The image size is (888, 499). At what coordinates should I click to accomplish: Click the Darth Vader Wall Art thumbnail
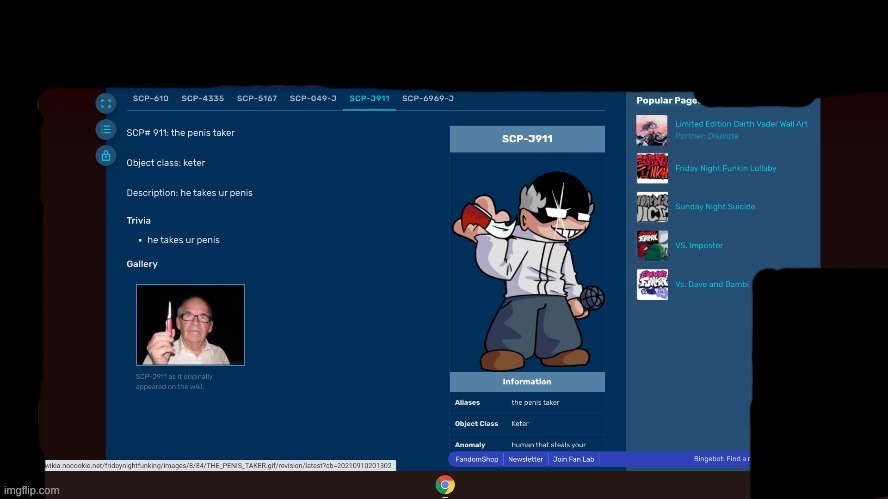(652, 130)
